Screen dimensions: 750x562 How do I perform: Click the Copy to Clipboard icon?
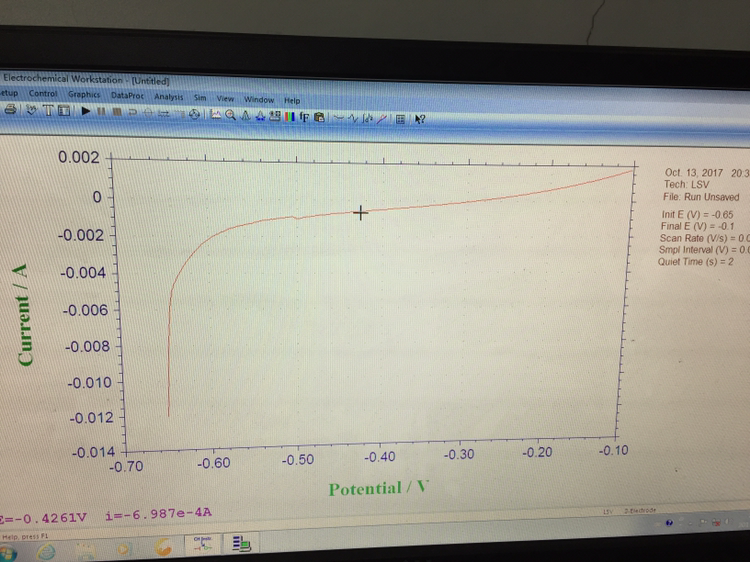[320, 117]
